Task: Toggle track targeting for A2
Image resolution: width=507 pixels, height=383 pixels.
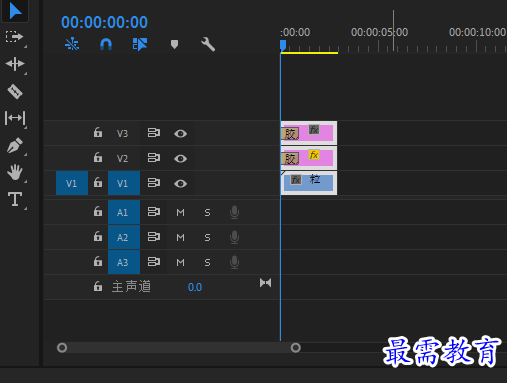Action: pos(124,237)
